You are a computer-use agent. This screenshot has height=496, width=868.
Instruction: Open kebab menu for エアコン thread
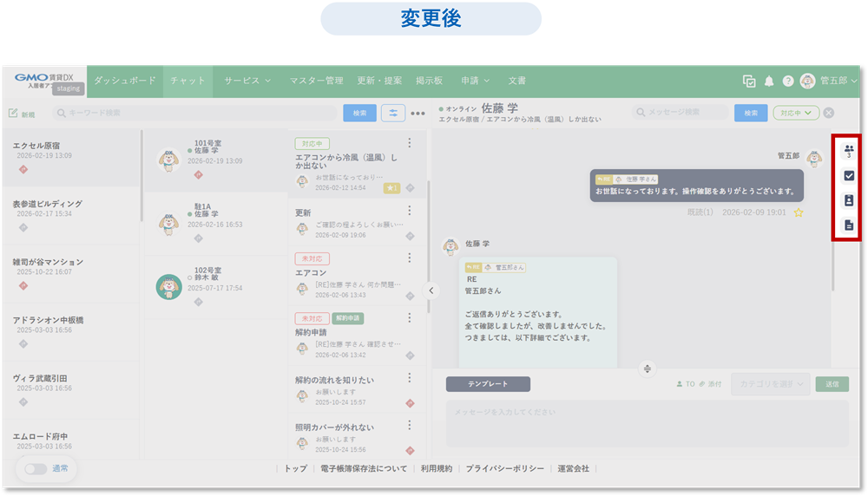(410, 258)
